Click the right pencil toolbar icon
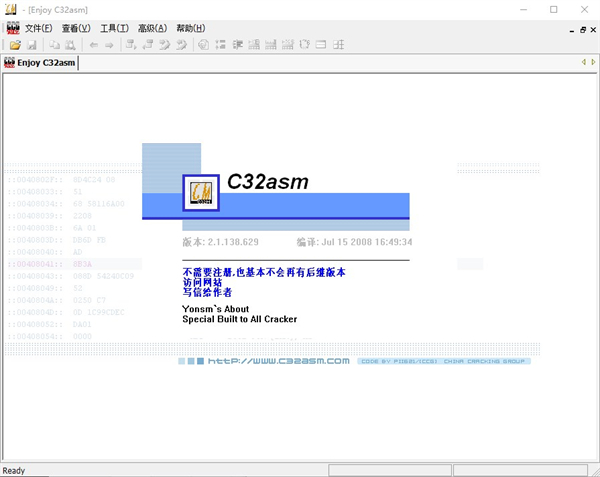600x477 pixels. 181,45
